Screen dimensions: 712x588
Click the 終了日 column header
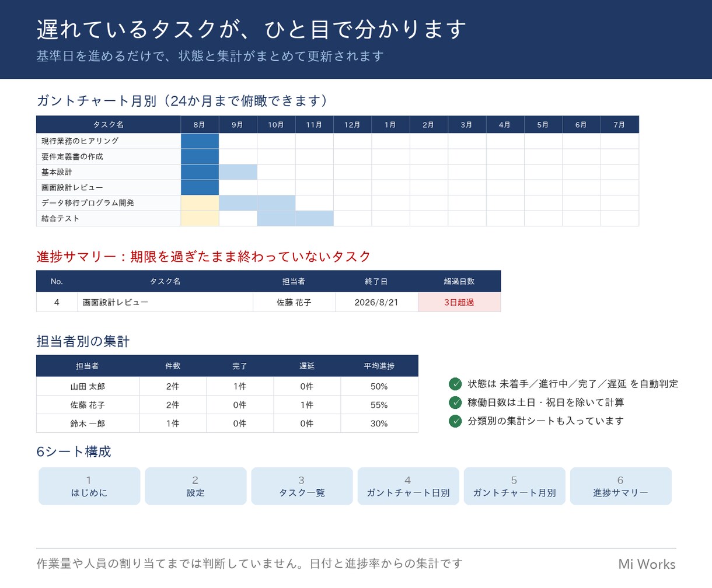(x=376, y=281)
